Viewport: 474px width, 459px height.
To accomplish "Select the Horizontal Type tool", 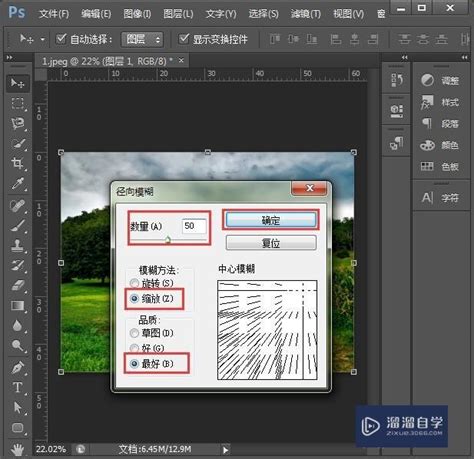I will [17, 387].
